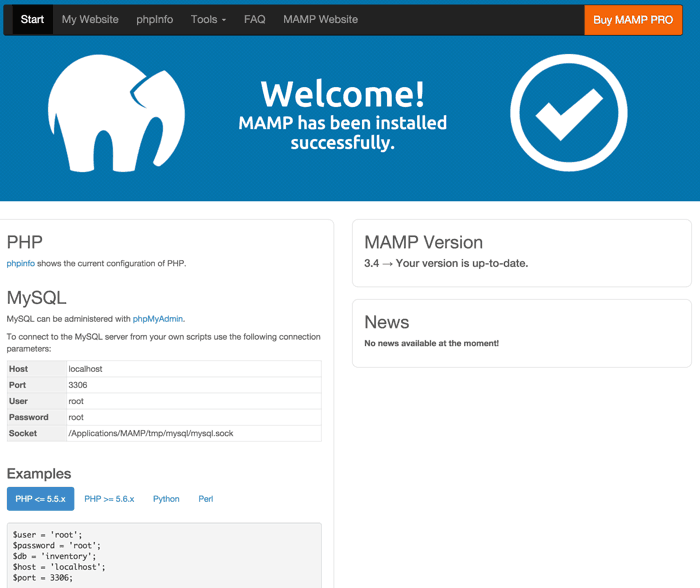Click the $host = 'localhost' code line
Screen dimensions: 700x588
[59, 567]
